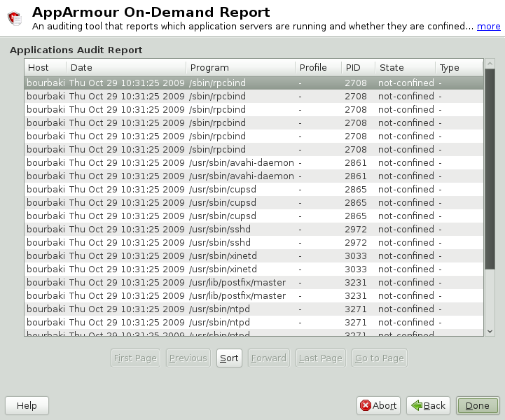Click the First Page button
This screenshot has height=420, width=505.
tap(135, 358)
